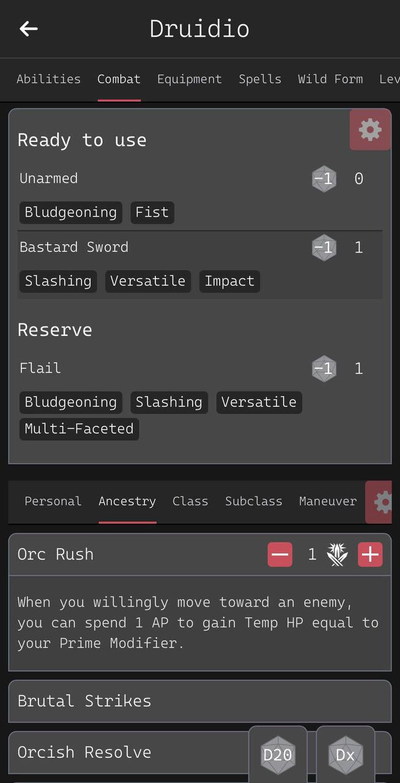
Task: Collapse the Orc Rush header
Action: [137, 555]
